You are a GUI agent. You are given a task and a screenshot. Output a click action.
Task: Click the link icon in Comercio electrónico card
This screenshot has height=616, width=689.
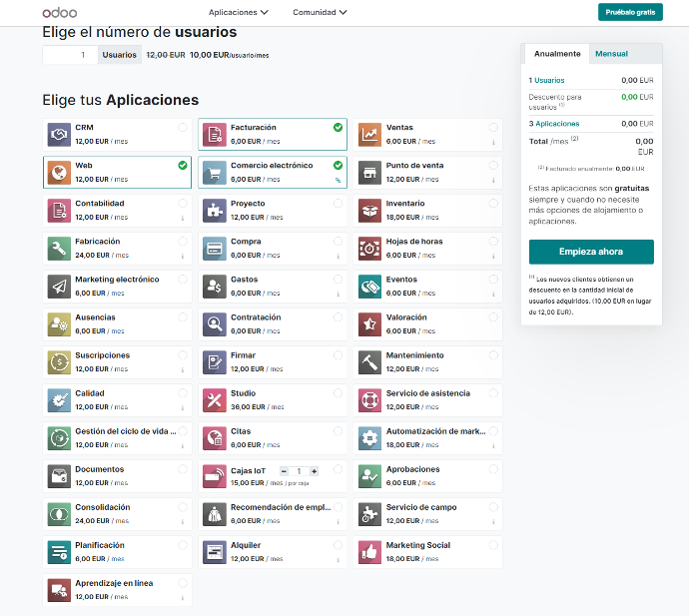click(x=338, y=180)
